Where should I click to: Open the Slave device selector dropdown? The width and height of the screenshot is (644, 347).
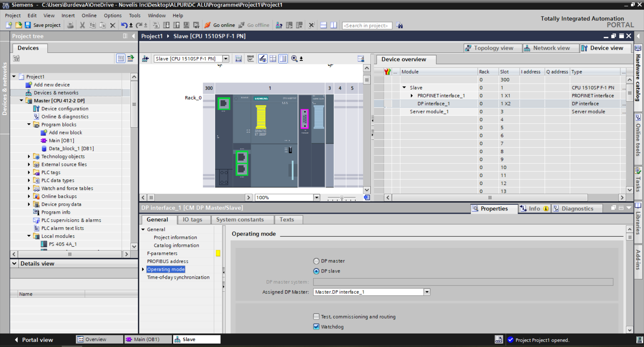click(226, 59)
